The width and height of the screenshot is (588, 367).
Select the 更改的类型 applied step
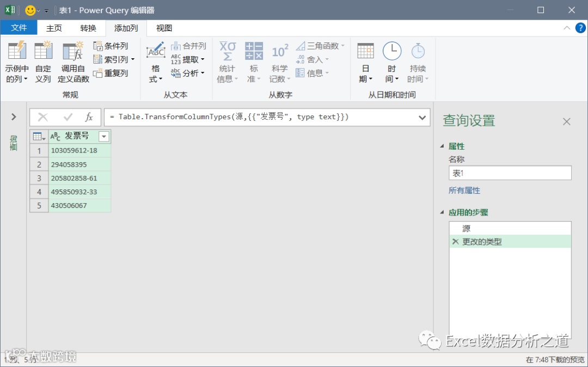[x=510, y=242]
